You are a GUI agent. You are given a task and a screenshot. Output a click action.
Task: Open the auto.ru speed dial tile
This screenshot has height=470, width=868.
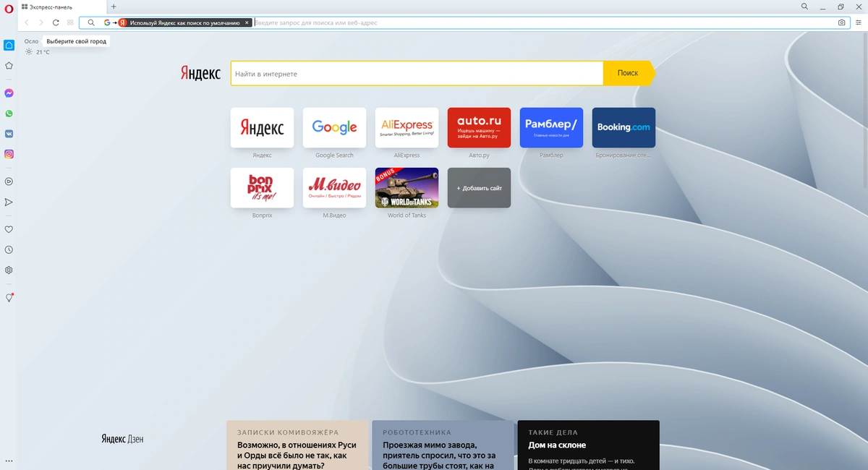tap(479, 127)
